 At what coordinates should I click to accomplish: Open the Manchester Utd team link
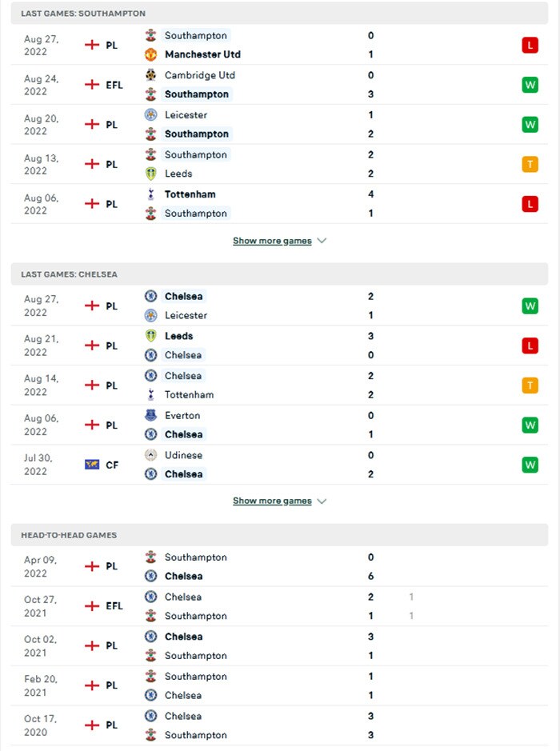pyautogui.click(x=202, y=54)
